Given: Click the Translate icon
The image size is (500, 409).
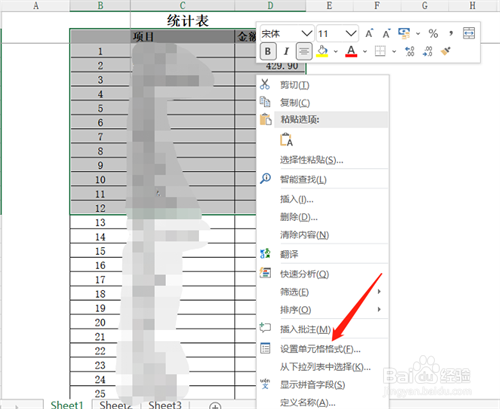Looking at the screenshot, I should (x=265, y=254).
